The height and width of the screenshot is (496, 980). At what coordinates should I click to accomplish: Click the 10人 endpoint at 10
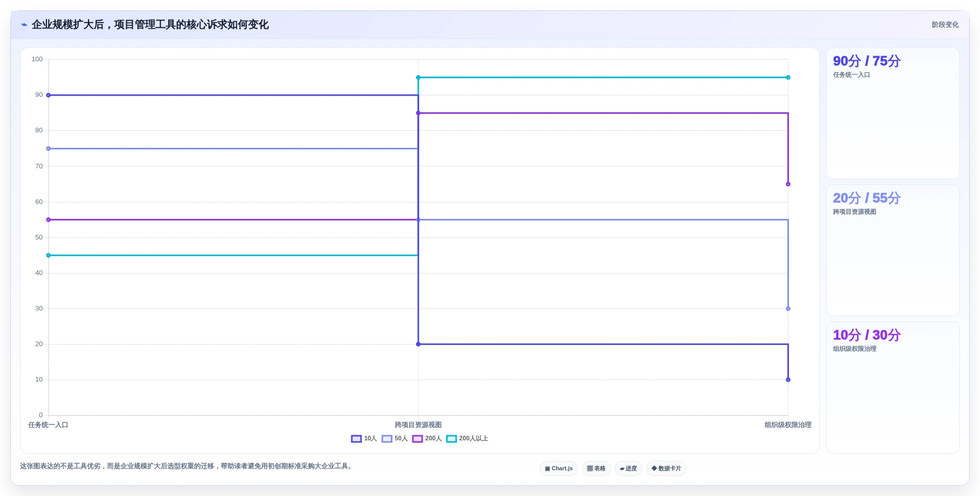788,380
